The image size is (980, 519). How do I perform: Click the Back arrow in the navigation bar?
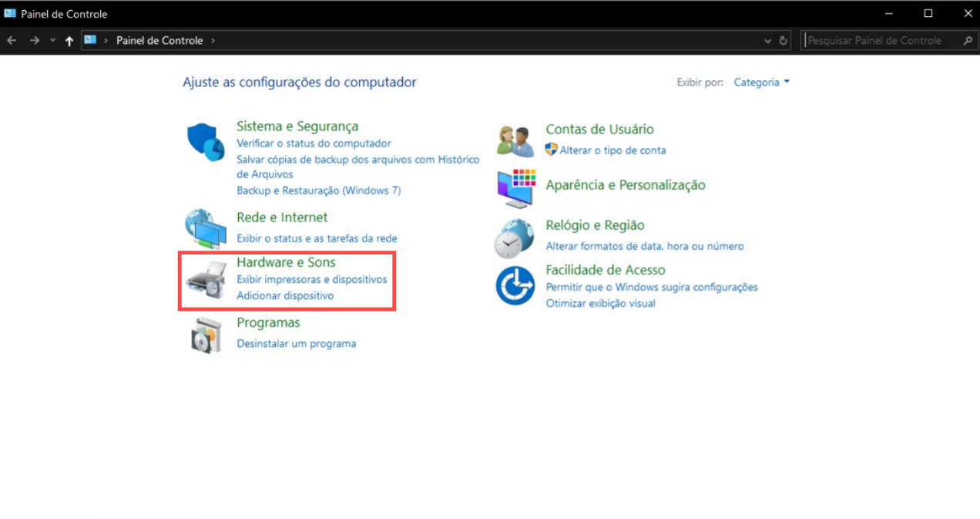coord(12,40)
